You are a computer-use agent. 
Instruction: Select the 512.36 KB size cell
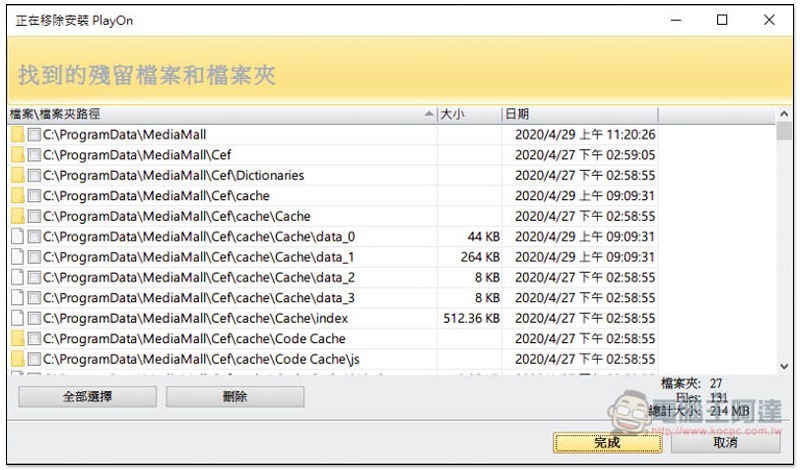(x=471, y=318)
